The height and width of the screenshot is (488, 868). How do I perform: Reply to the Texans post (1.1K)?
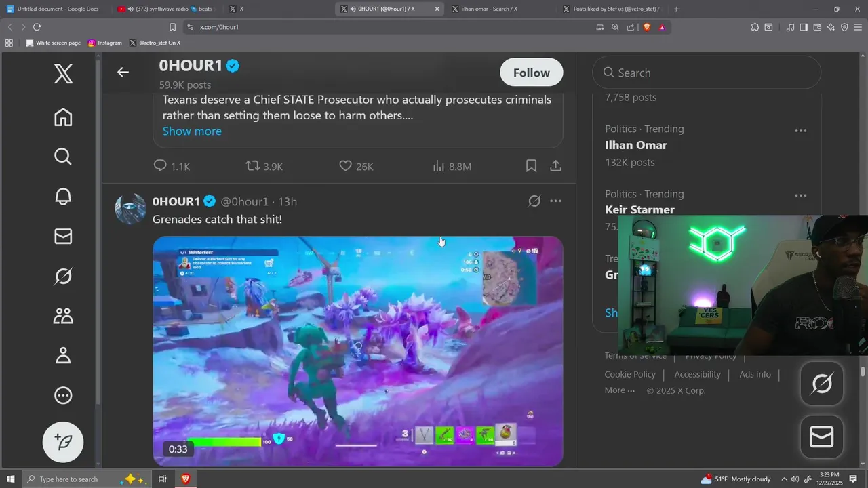point(172,166)
